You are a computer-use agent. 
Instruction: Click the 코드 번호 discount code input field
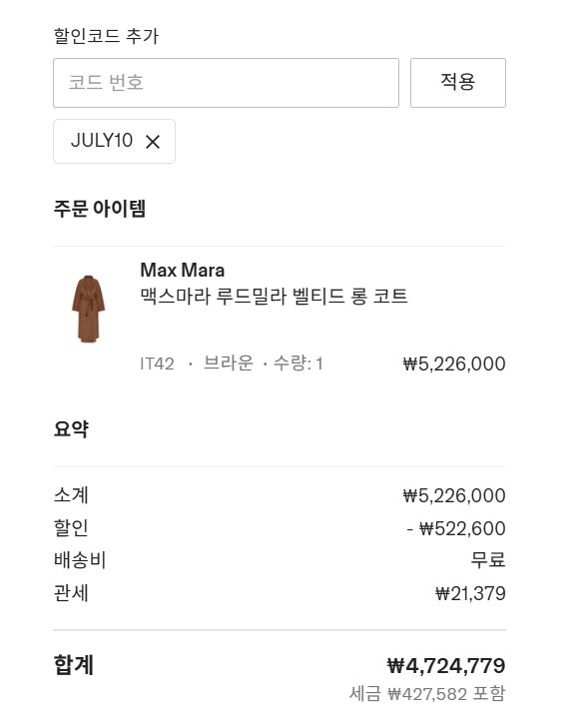[x=226, y=83]
